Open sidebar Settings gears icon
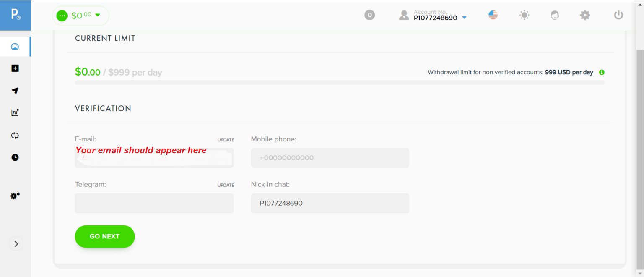Screen dimensions: 644x277 tap(15, 196)
